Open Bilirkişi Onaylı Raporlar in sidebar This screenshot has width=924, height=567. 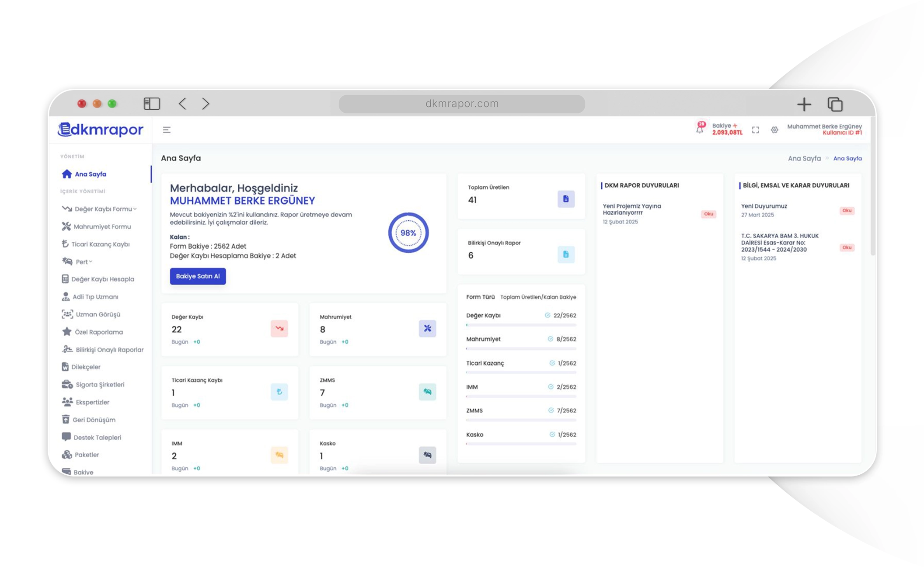pyautogui.click(x=103, y=349)
